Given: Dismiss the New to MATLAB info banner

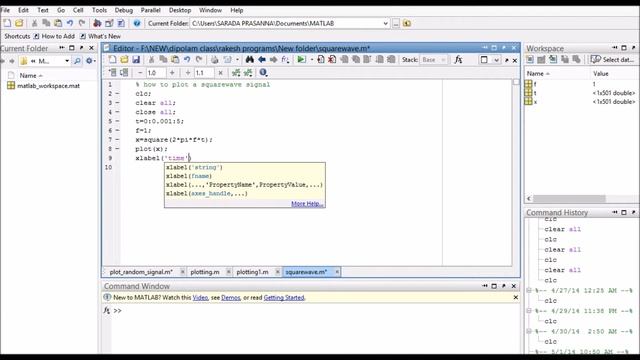Looking at the screenshot, I should [x=516, y=298].
